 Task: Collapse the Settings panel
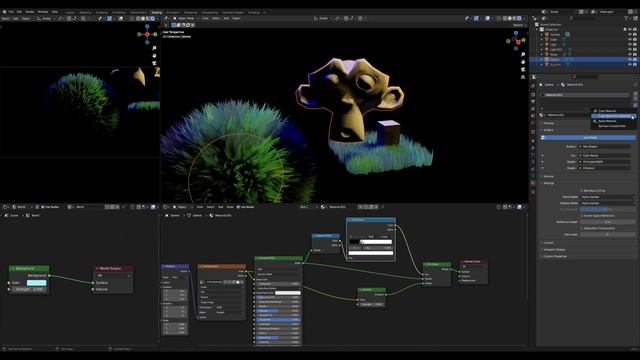(548, 183)
